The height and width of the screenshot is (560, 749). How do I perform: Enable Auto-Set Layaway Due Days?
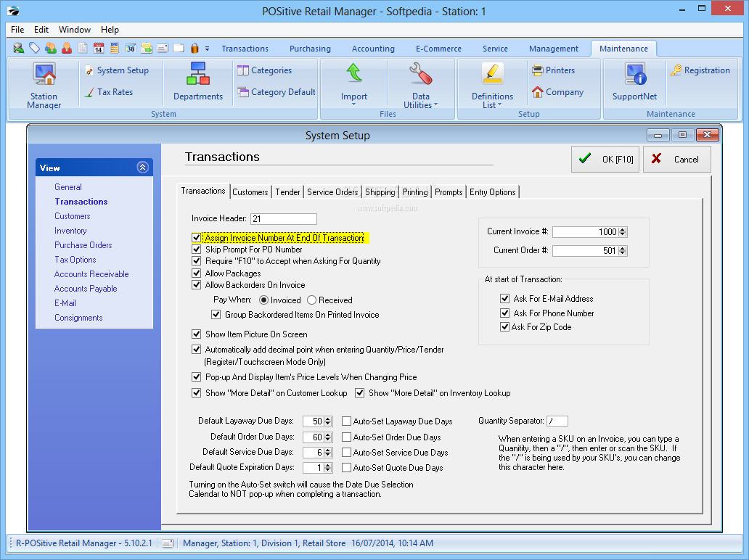[x=346, y=421]
